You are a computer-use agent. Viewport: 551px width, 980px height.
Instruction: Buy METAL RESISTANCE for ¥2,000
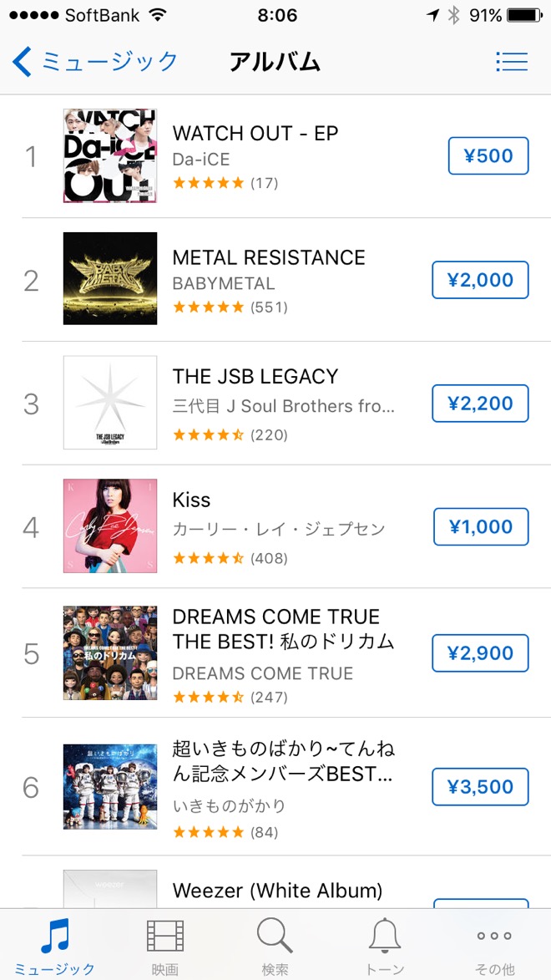pyautogui.click(x=480, y=280)
